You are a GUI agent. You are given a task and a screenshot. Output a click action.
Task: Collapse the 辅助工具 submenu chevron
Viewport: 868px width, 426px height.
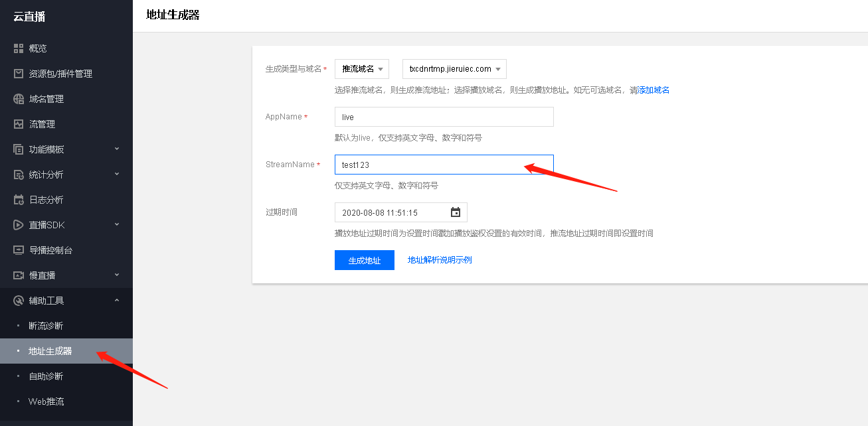(117, 300)
